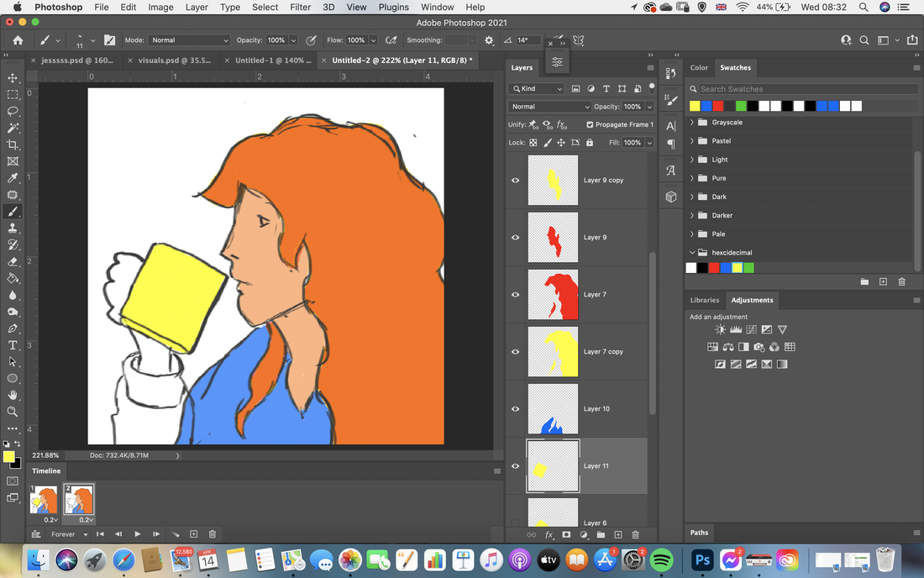Select frame 1 thumbnail in Timeline

point(45,500)
